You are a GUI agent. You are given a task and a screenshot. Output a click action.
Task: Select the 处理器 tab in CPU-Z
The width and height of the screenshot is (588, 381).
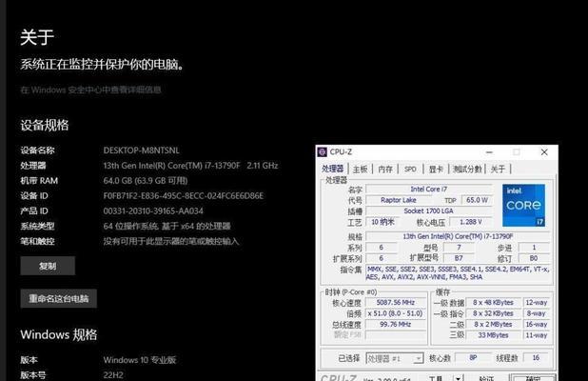pyautogui.click(x=333, y=169)
